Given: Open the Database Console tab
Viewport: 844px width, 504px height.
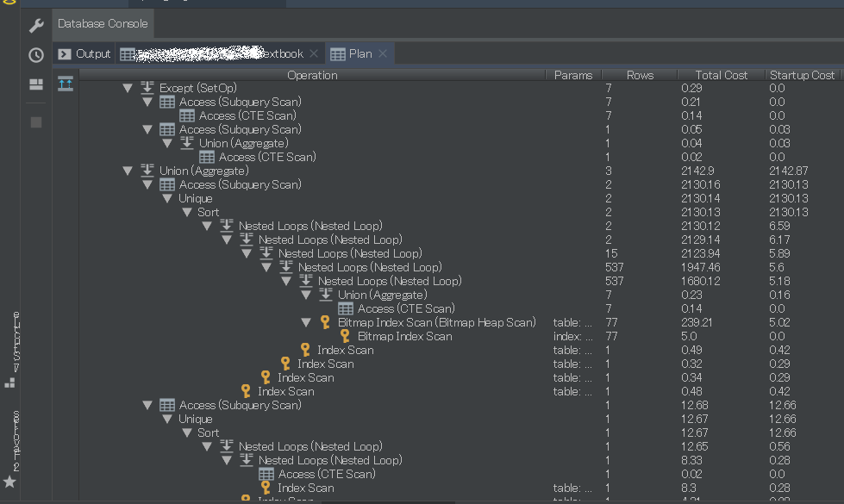Looking at the screenshot, I should (x=103, y=23).
